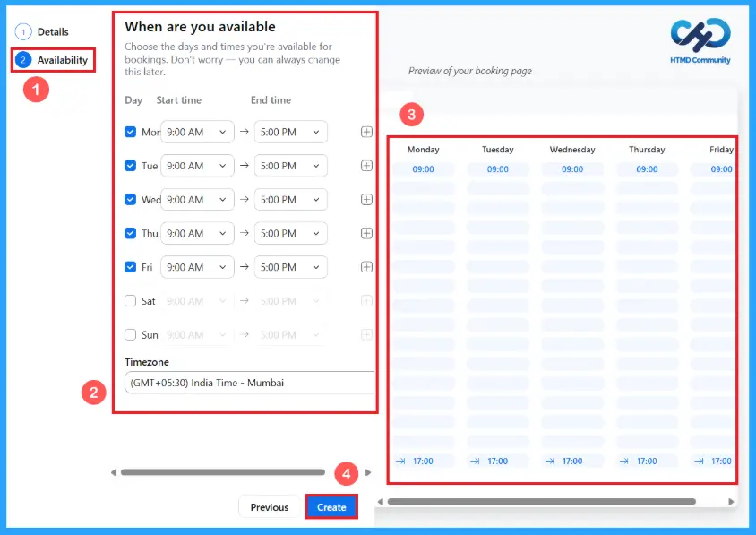Image resolution: width=756 pixels, height=535 pixels.
Task: Open Friday start time dropdown
Action: [197, 267]
